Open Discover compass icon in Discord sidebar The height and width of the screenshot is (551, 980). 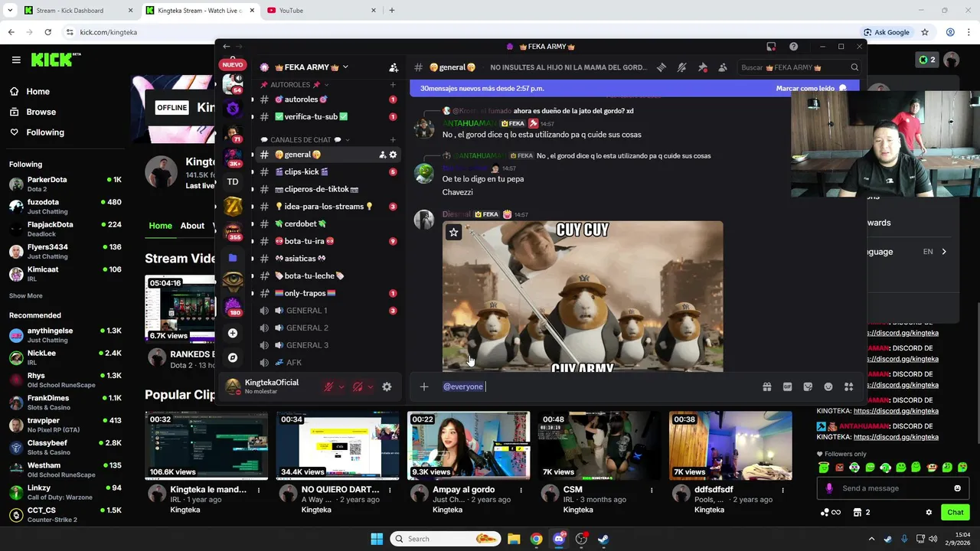click(x=233, y=357)
